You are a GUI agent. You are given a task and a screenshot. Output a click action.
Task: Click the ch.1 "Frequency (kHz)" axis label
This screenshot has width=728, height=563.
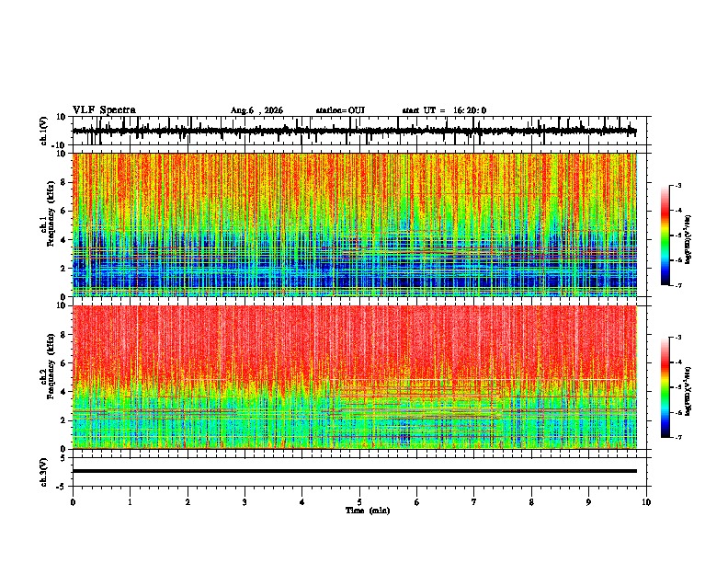(x=51, y=214)
